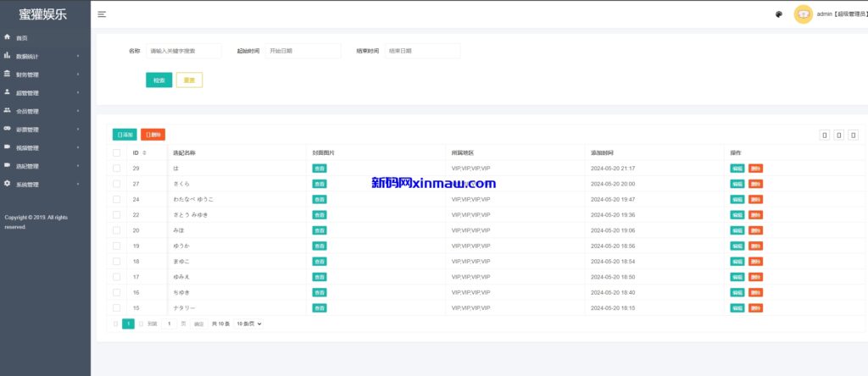Screen dimensions: 868x376
Task: Toggle the select-all checkbox in table header
Action: click(x=117, y=153)
